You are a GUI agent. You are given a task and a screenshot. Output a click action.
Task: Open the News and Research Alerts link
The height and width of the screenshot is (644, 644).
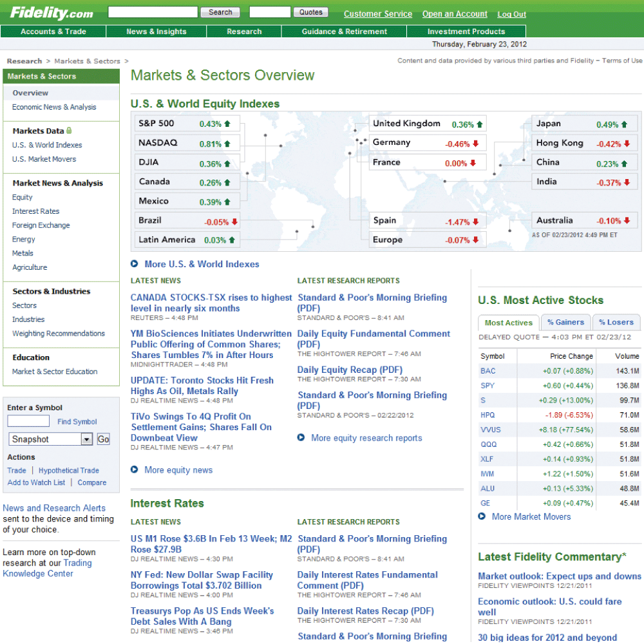click(54, 508)
